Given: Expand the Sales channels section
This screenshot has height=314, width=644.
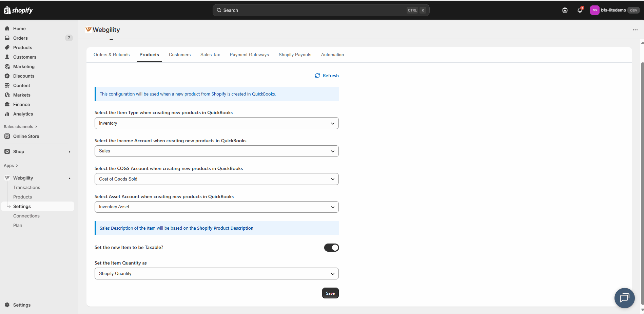Looking at the screenshot, I should pos(20,127).
